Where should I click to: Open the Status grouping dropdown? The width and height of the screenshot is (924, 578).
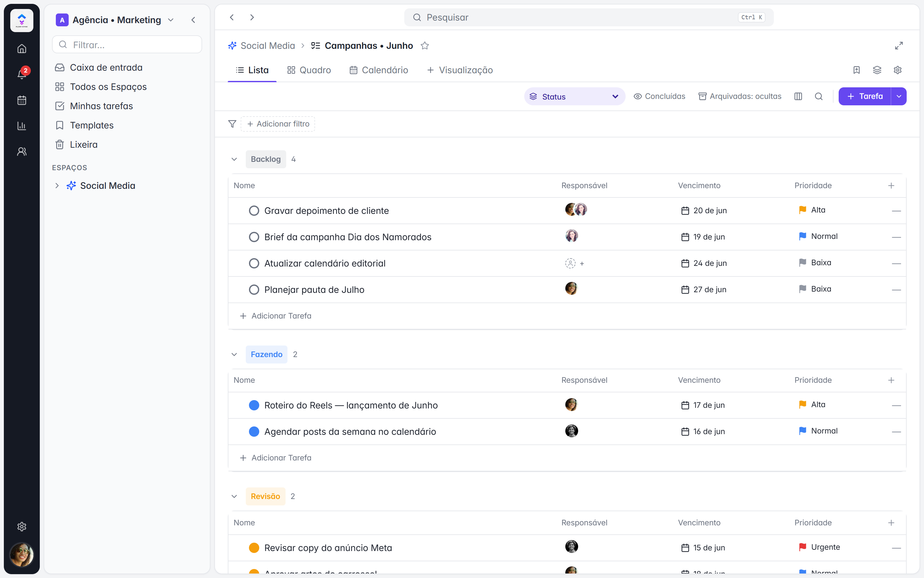click(x=575, y=96)
